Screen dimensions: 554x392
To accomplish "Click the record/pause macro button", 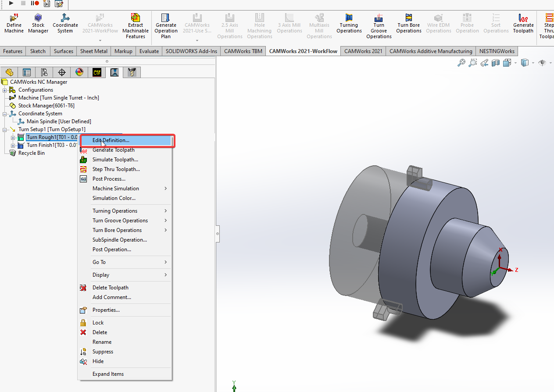I will tap(35, 4).
